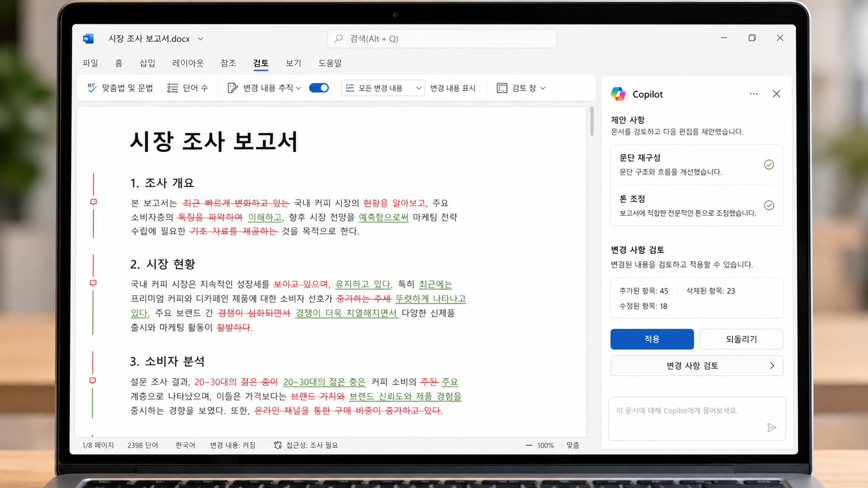Click the 단어 수 word count icon
This screenshot has height=488, width=868.
173,88
